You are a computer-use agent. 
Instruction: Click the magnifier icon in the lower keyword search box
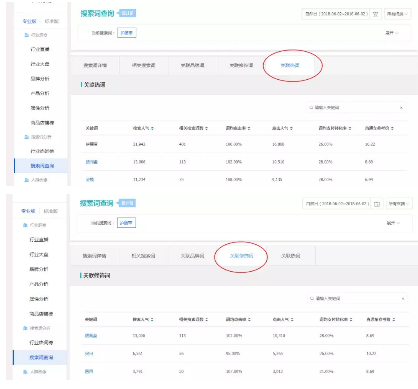[x=312, y=298]
